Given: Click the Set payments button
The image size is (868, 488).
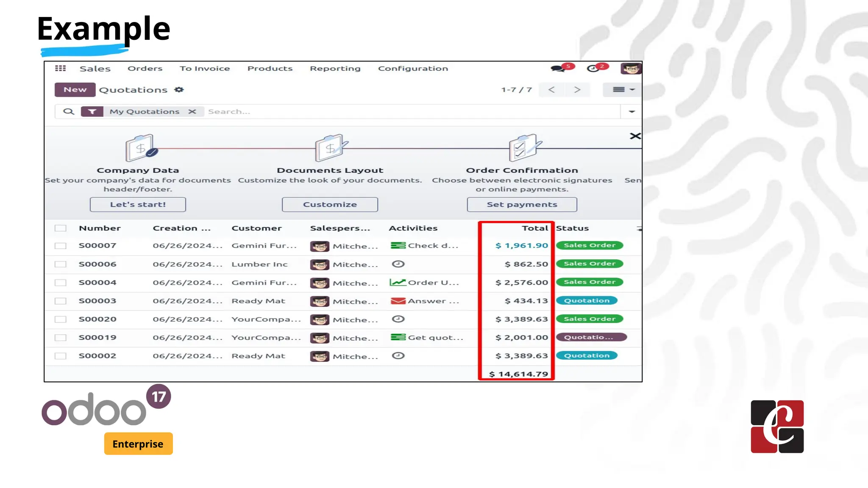Looking at the screenshot, I should point(522,205).
